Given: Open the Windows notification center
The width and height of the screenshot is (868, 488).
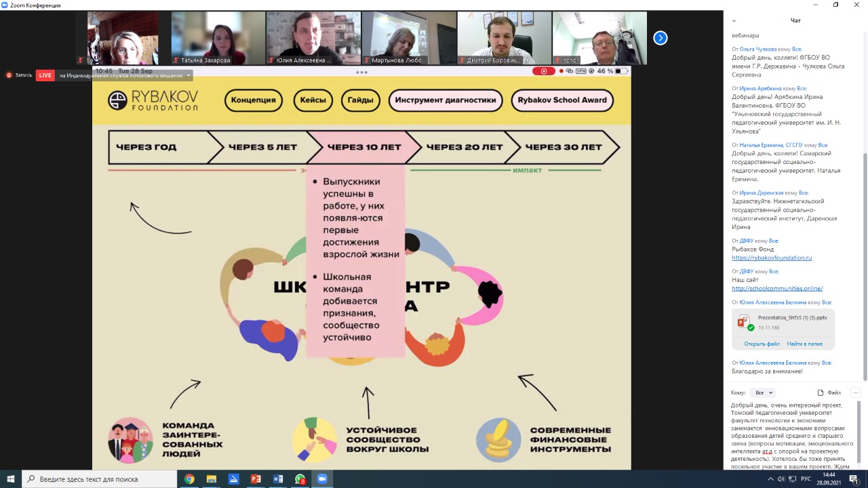Looking at the screenshot, I should tap(855, 479).
